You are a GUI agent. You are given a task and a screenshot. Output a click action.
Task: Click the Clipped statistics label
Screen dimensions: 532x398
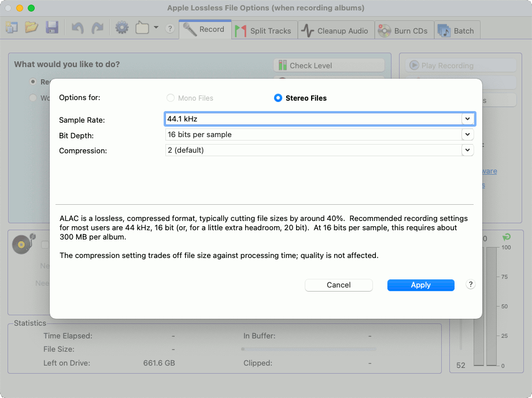click(x=258, y=363)
